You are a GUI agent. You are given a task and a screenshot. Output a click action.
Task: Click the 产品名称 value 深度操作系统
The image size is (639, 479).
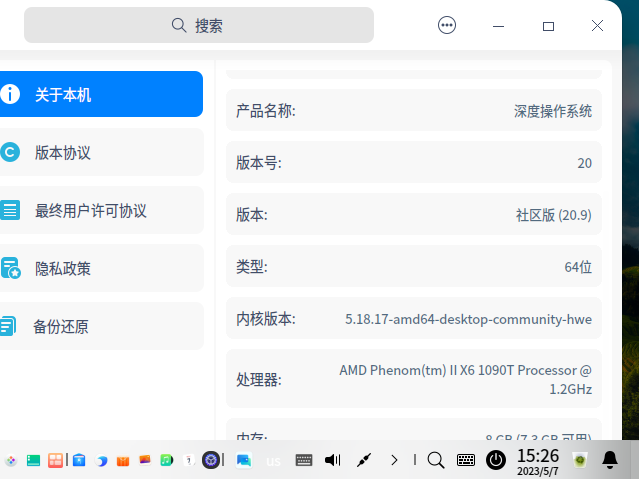tap(553, 111)
